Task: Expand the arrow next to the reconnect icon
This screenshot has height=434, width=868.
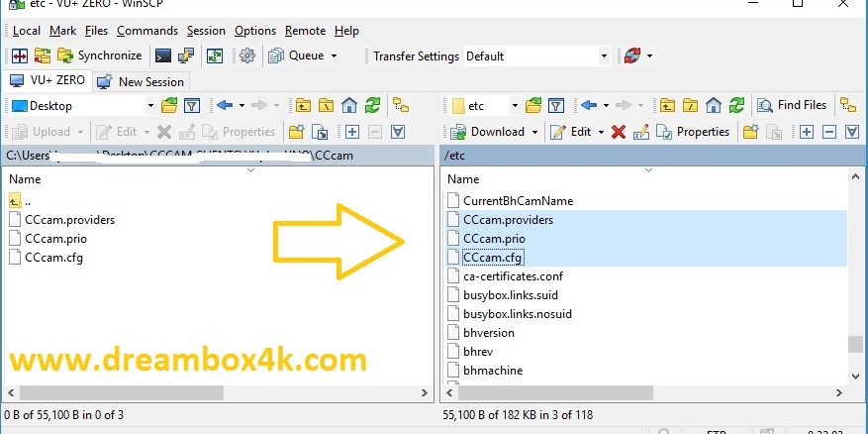Action: (x=649, y=55)
